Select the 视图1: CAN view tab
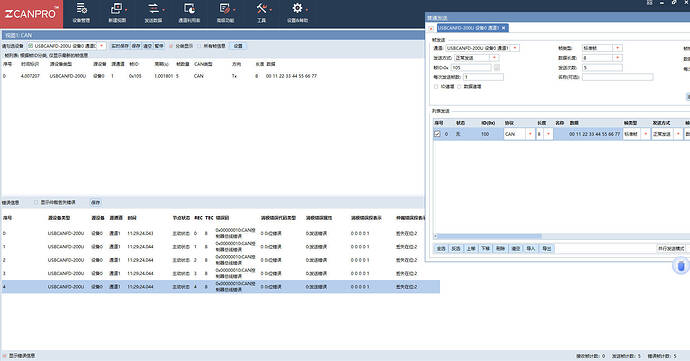 pyautogui.click(x=18, y=35)
